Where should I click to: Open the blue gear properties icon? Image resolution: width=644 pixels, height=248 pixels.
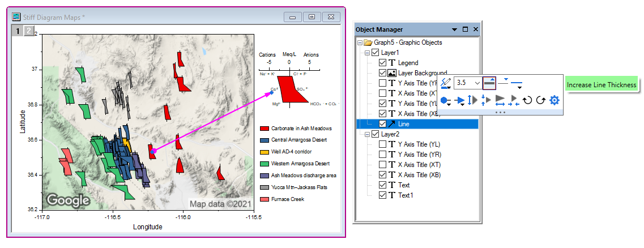(x=555, y=101)
